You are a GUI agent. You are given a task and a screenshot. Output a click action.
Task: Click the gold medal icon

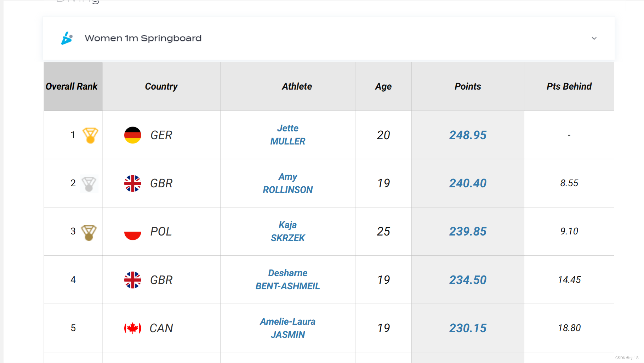(x=90, y=135)
